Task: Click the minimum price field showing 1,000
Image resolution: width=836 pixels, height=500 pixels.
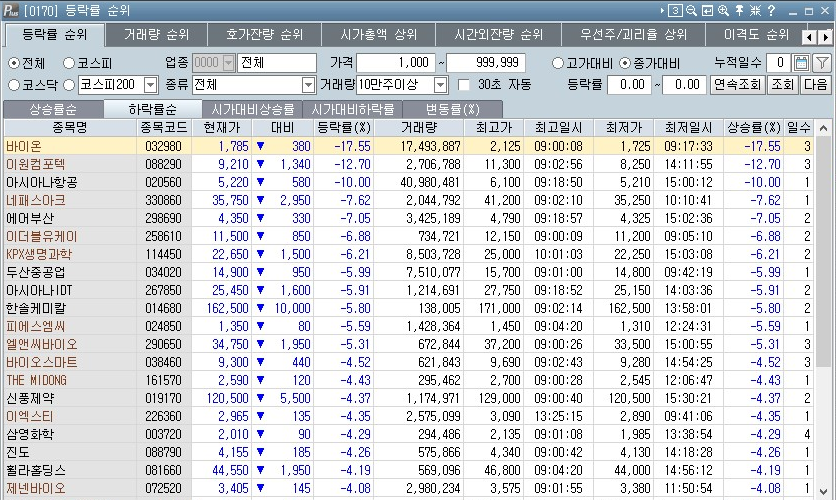Action: point(396,63)
